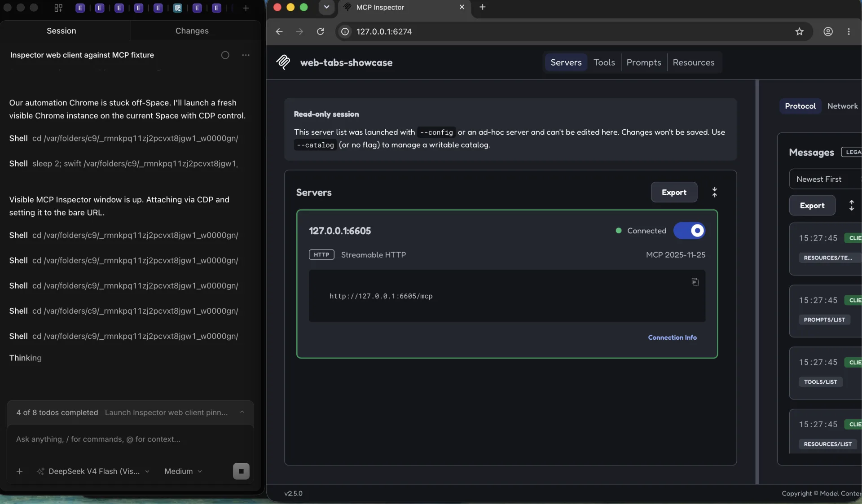This screenshot has width=862, height=504.
Task: Add a new workspace tab with plus icon in session app
Action: click(x=246, y=8)
